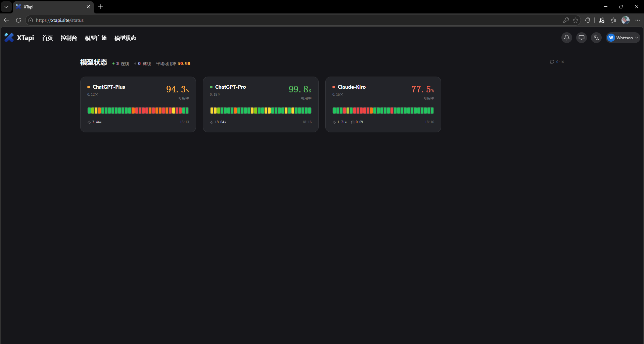
Task: Open a new browser tab
Action: click(x=100, y=7)
